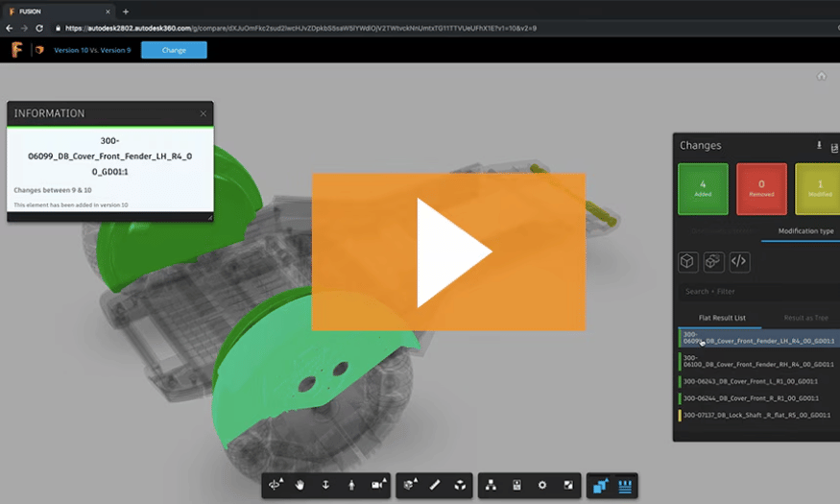Click the Explode model tool
Image resolution: width=840 pixels, height=504 pixels.
tap(460, 485)
